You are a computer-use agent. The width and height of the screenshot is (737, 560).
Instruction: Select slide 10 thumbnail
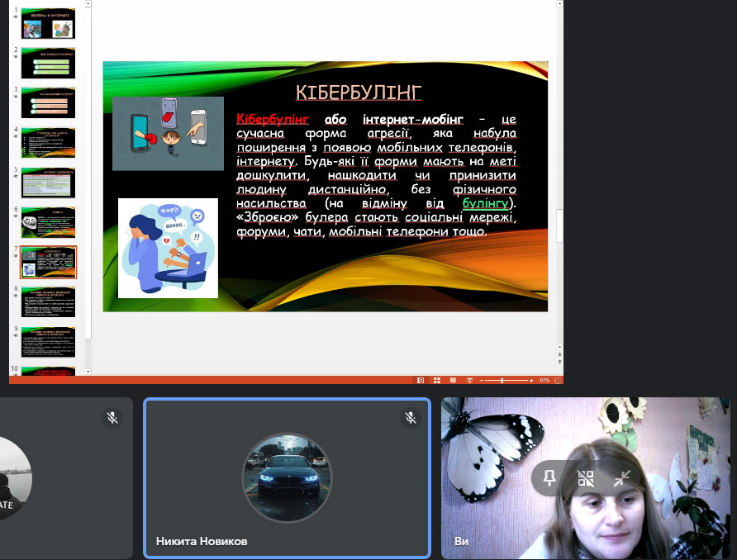pos(48,371)
